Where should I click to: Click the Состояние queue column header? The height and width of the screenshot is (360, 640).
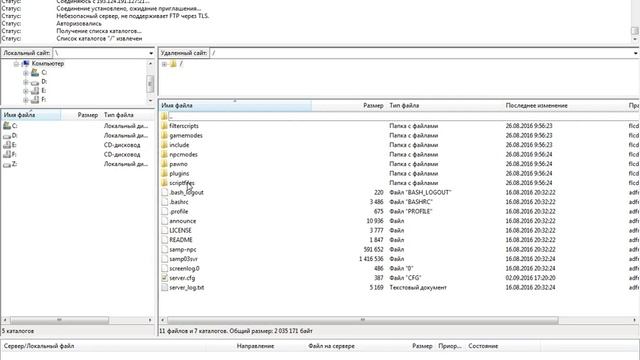coord(483,346)
